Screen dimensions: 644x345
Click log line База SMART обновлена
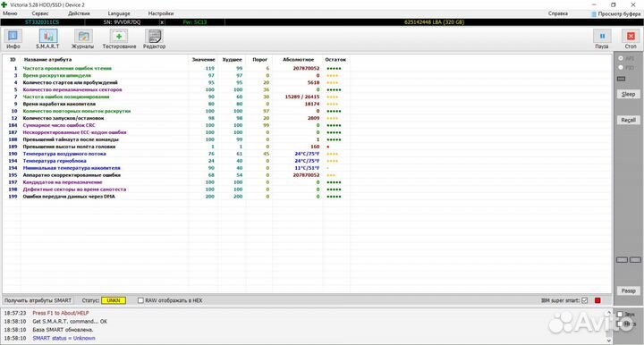63,330
